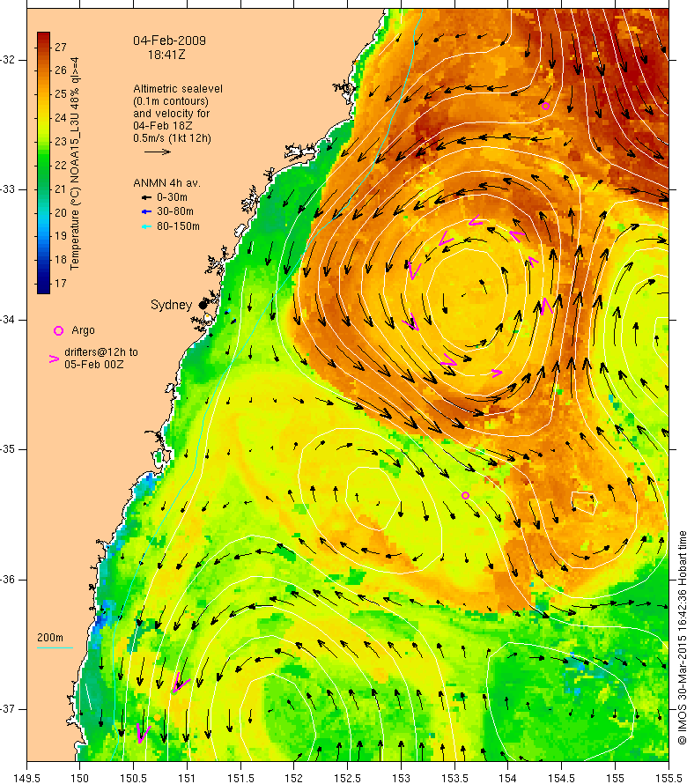Click the 151.5 longitude axis label

click(x=240, y=778)
